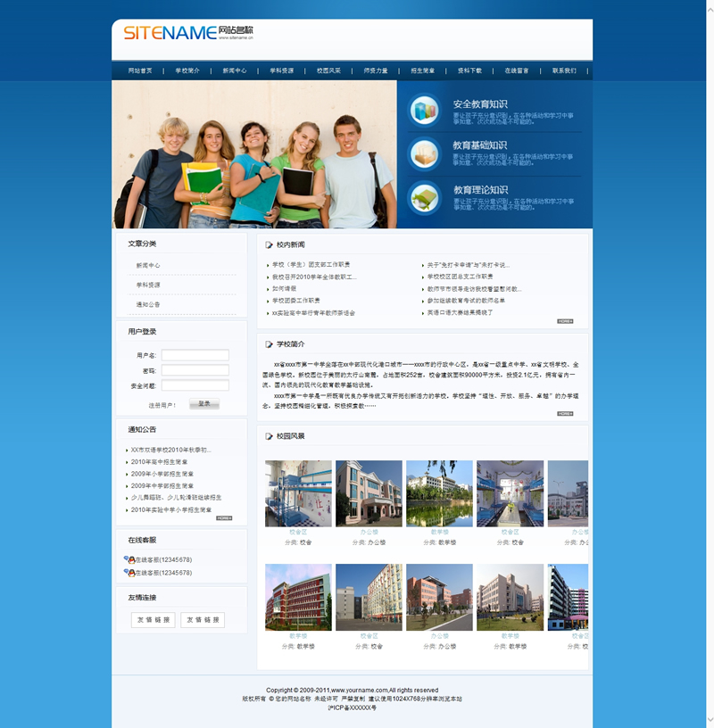714x728 pixels.
Task: Click the pencil icon beside 校园风景
Action: click(269, 436)
